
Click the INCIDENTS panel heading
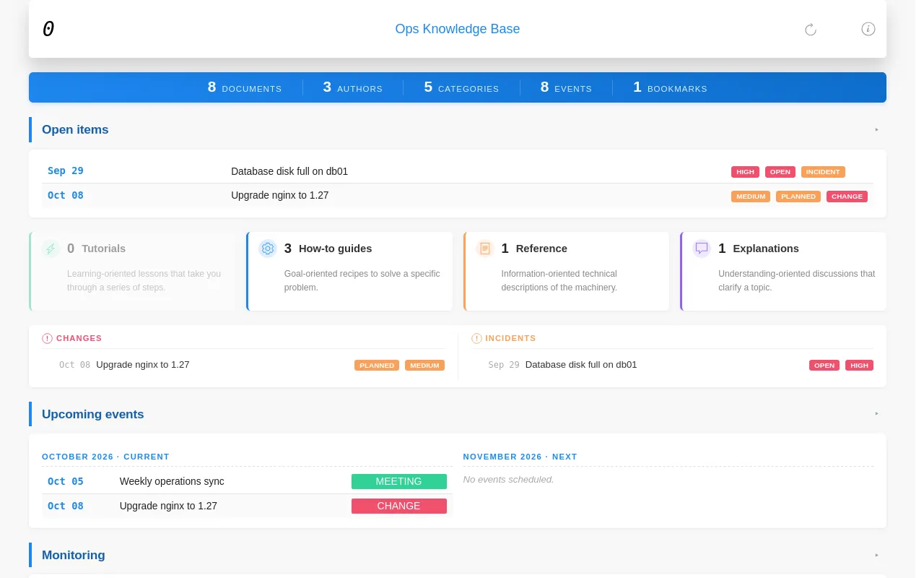pos(510,338)
